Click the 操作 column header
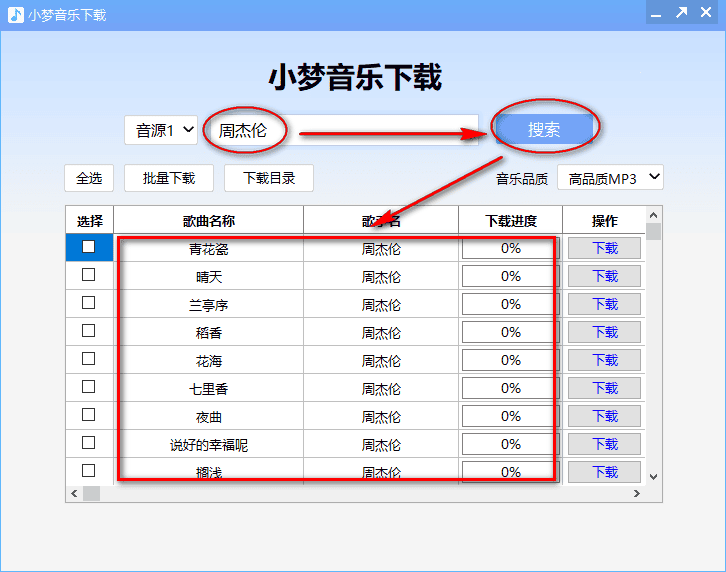726x572 pixels. coord(604,220)
